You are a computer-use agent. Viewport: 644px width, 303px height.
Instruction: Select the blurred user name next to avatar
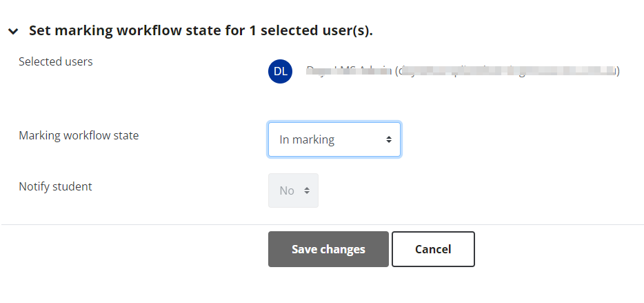(x=349, y=70)
